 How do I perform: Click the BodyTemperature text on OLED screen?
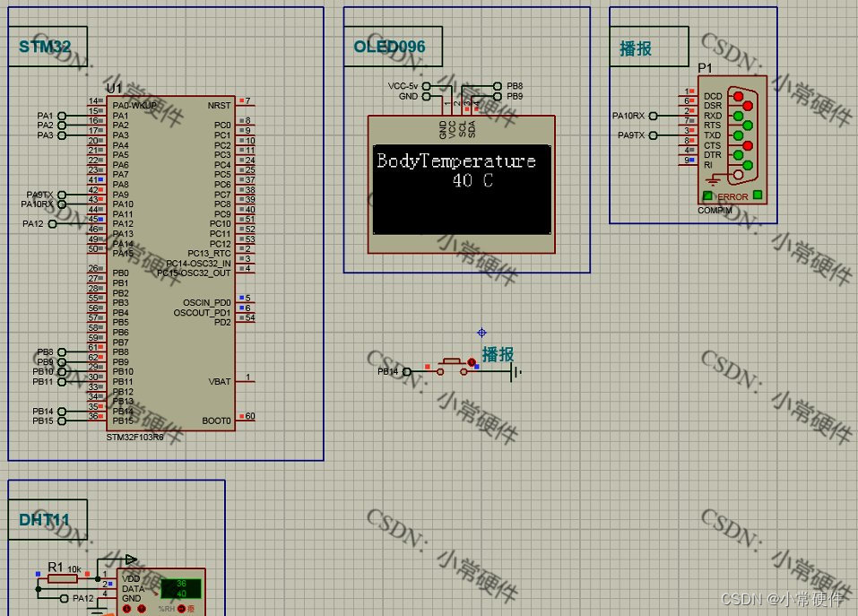456,161
